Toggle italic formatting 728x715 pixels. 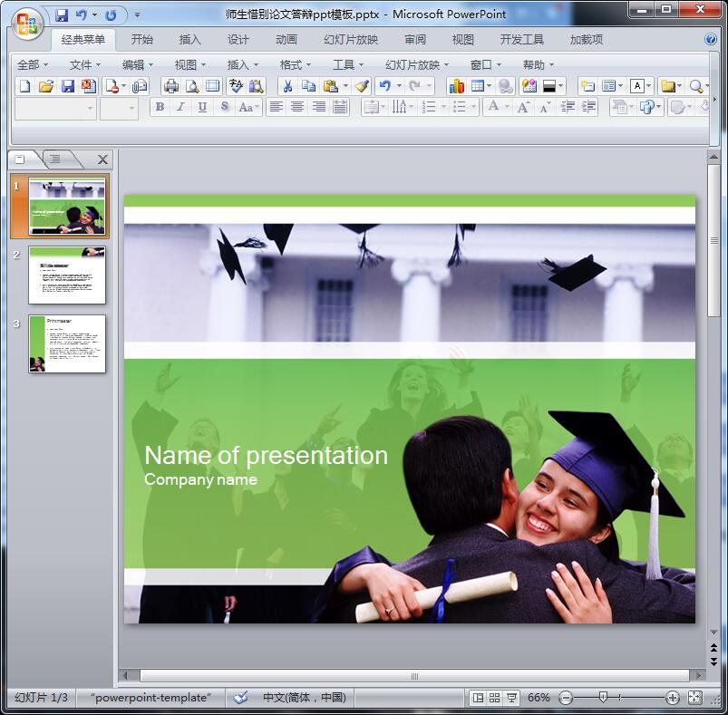(x=181, y=107)
